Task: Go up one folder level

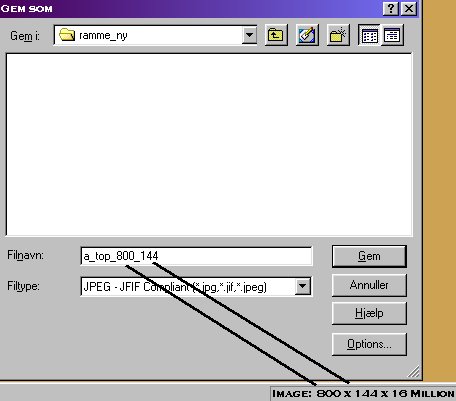Action: [275, 35]
